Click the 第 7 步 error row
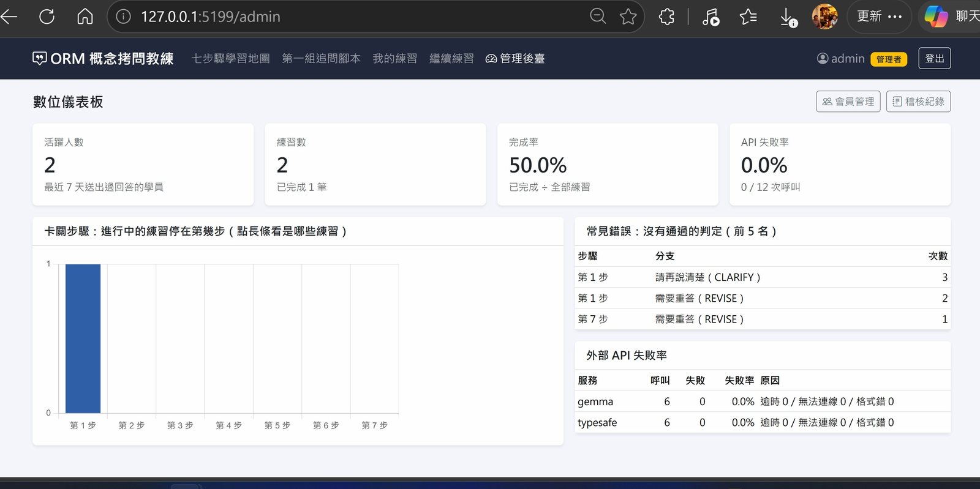This screenshot has width=980, height=489. point(763,319)
